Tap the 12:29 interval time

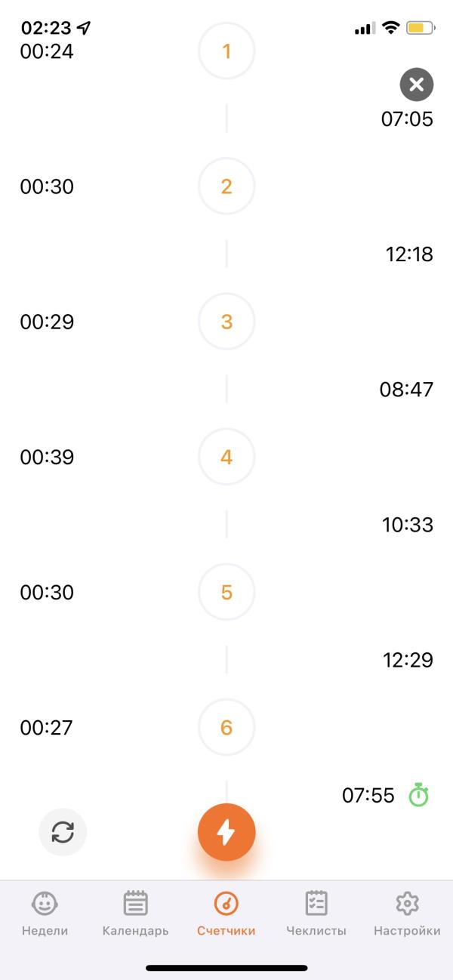pyautogui.click(x=408, y=660)
